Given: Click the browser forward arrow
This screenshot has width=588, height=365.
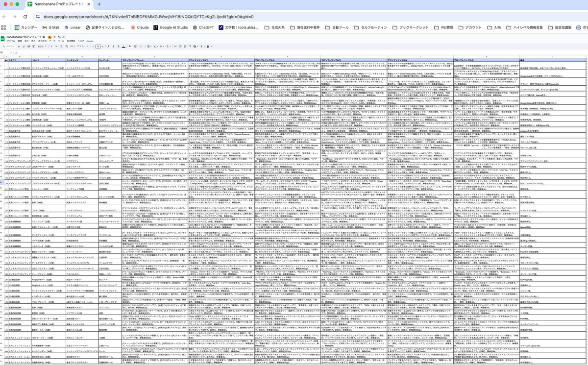Looking at the screenshot, I should [x=15, y=16].
